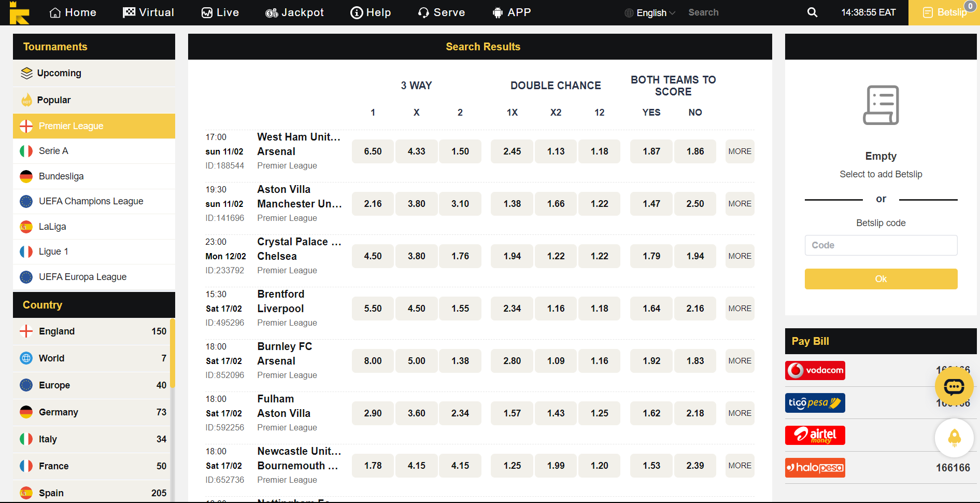Open the APP download menu item

tap(512, 12)
